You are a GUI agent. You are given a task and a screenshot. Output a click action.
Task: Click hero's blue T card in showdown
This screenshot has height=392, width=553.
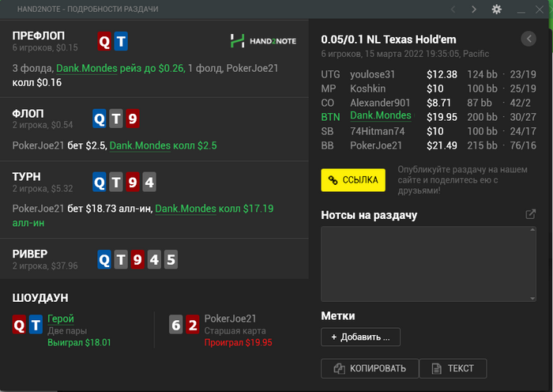tap(36, 325)
